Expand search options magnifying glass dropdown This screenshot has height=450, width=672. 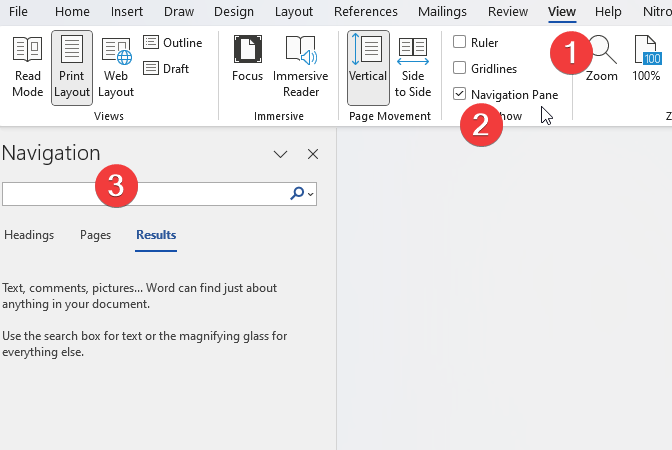tap(303, 194)
